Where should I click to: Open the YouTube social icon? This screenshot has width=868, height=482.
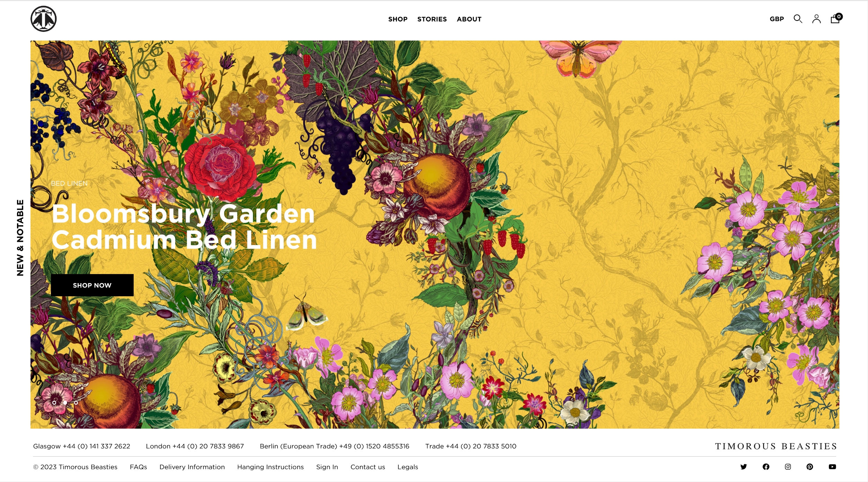(832, 467)
